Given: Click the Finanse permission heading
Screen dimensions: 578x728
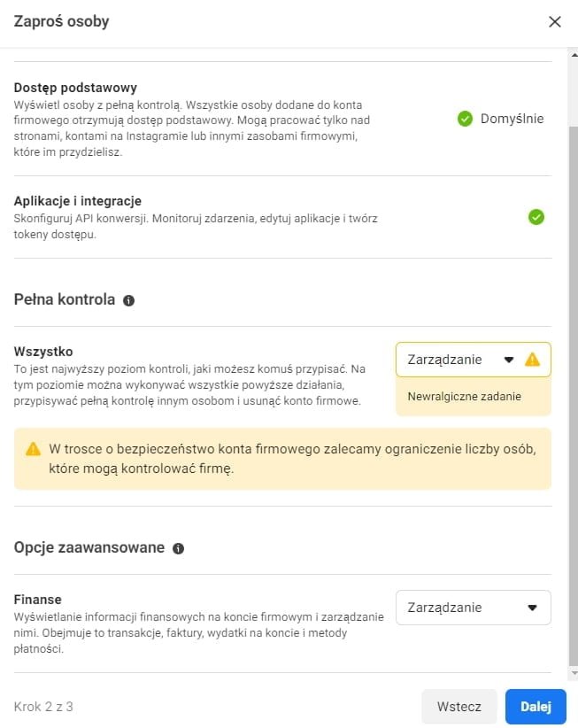Looking at the screenshot, I should pyautogui.click(x=37, y=600).
